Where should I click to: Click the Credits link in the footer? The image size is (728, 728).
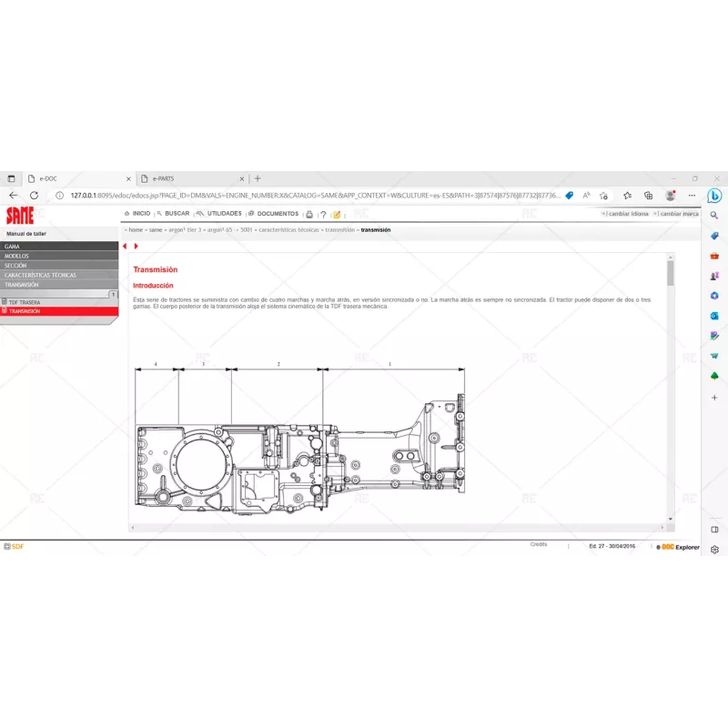(539, 544)
